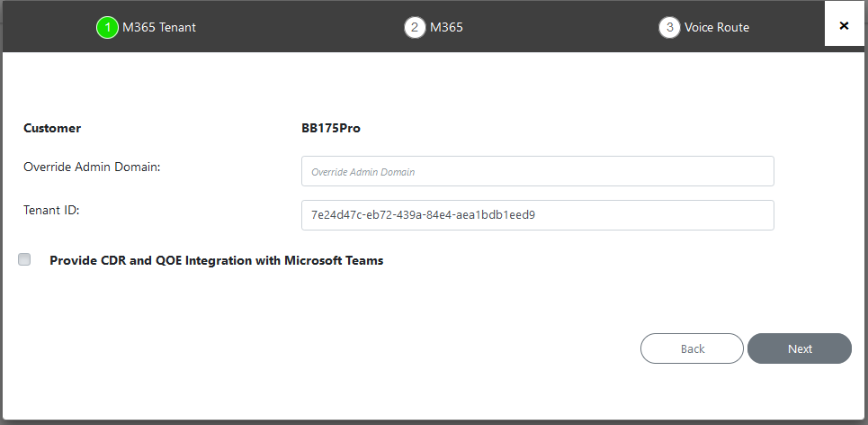Focus the Override Admin Domain input field
Screen dimensions: 868x425
[538, 171]
